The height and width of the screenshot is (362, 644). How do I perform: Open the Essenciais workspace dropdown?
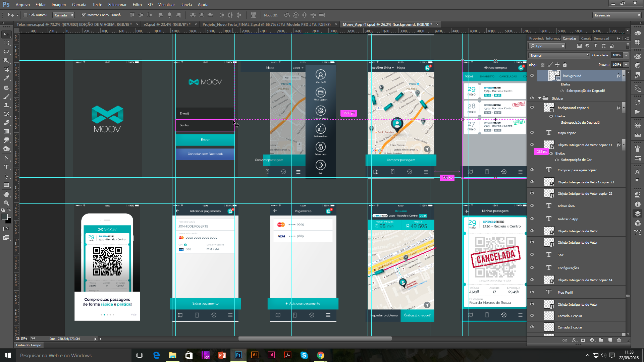tap(617, 15)
